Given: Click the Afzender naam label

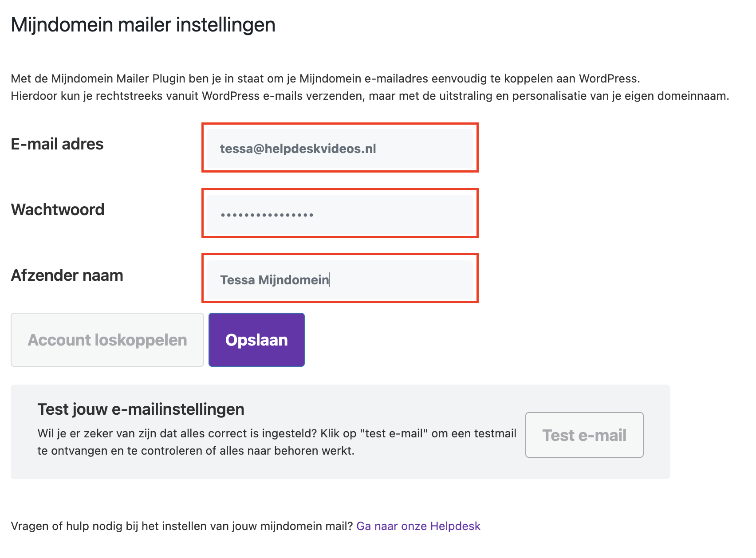Looking at the screenshot, I should (67, 275).
